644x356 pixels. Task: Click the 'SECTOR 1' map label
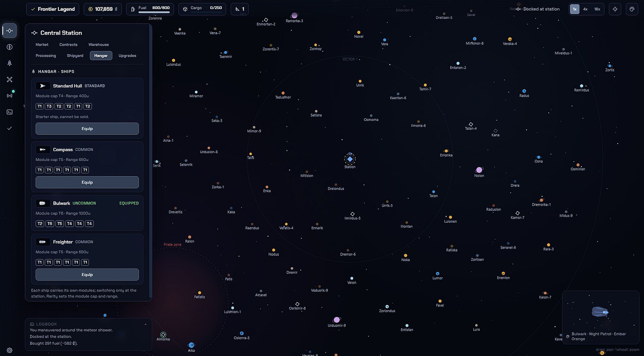coord(350,59)
